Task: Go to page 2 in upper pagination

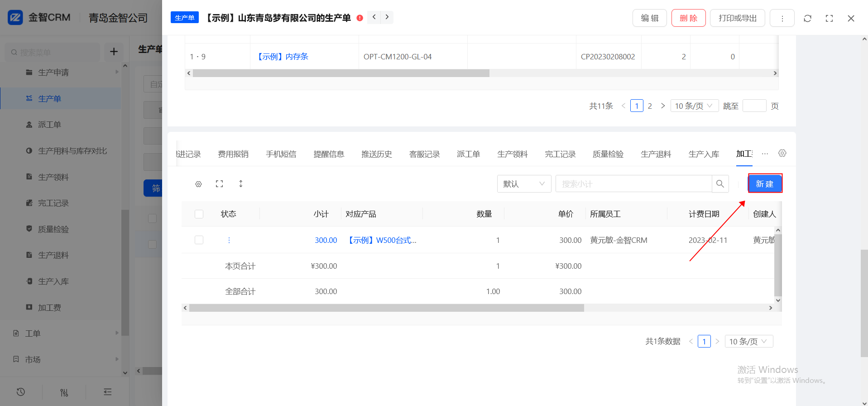Action: 650,106
